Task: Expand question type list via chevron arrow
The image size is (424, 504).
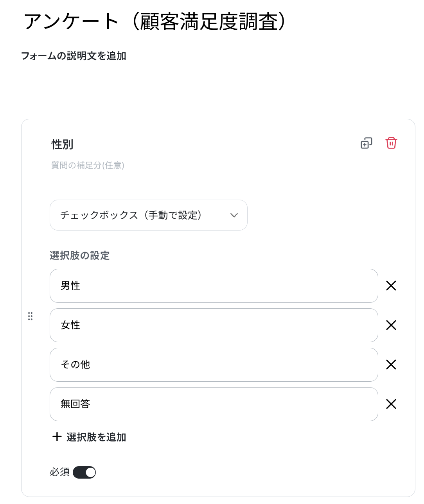Action: (x=234, y=215)
